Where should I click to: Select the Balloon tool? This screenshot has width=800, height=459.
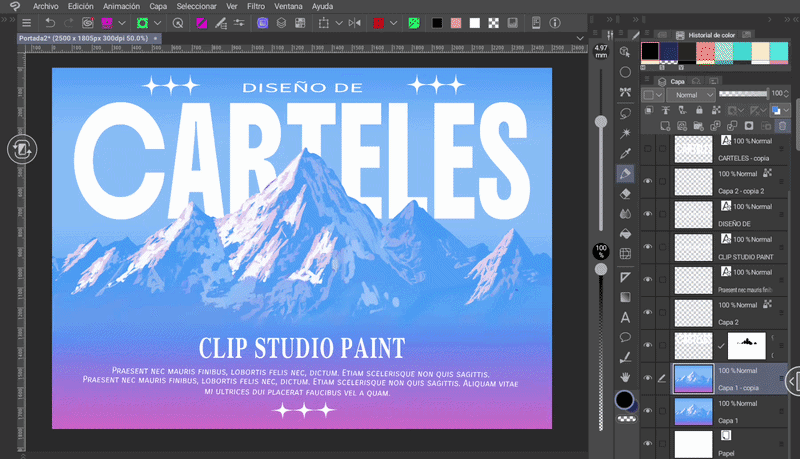[x=626, y=337]
